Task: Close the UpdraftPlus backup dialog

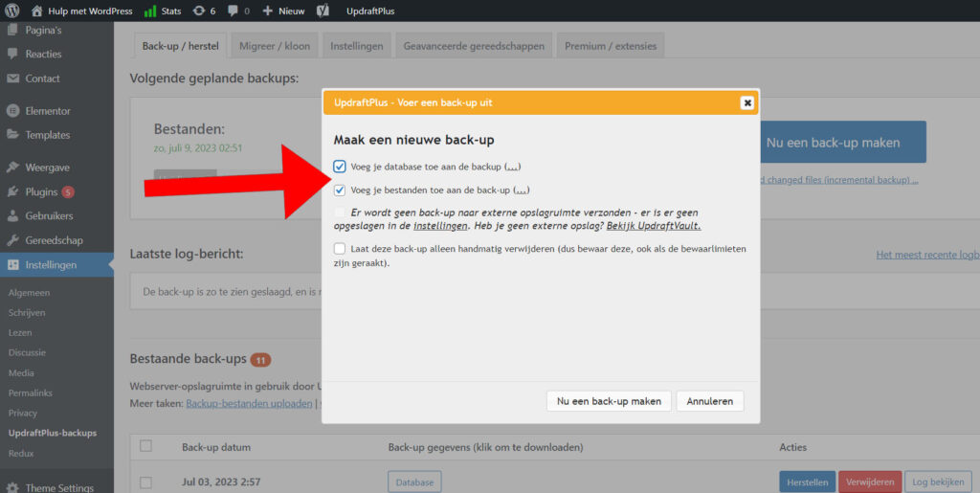Action: [x=746, y=103]
